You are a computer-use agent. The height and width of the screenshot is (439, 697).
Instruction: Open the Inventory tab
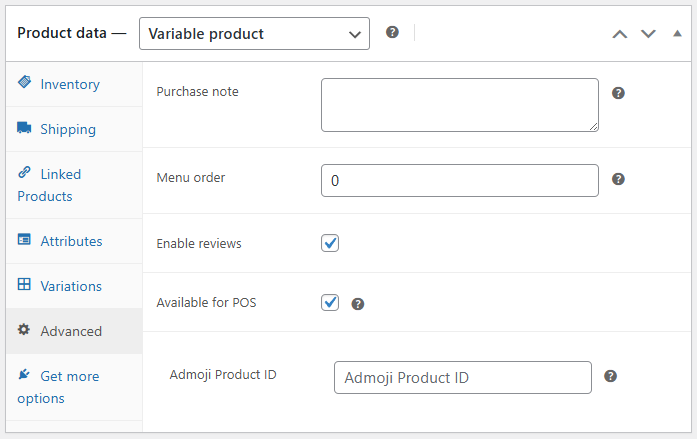coord(74,84)
